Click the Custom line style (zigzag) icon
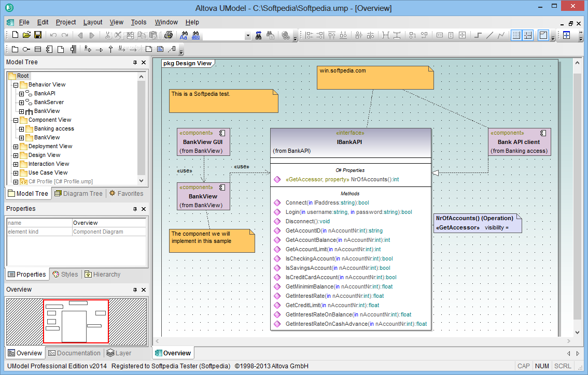 501,35
